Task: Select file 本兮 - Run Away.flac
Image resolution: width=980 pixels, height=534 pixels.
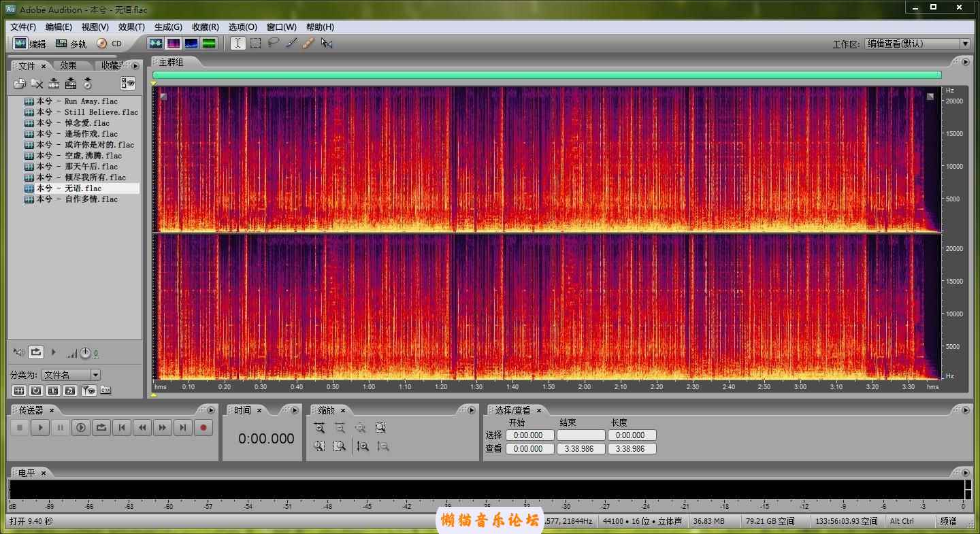Action: (x=77, y=101)
